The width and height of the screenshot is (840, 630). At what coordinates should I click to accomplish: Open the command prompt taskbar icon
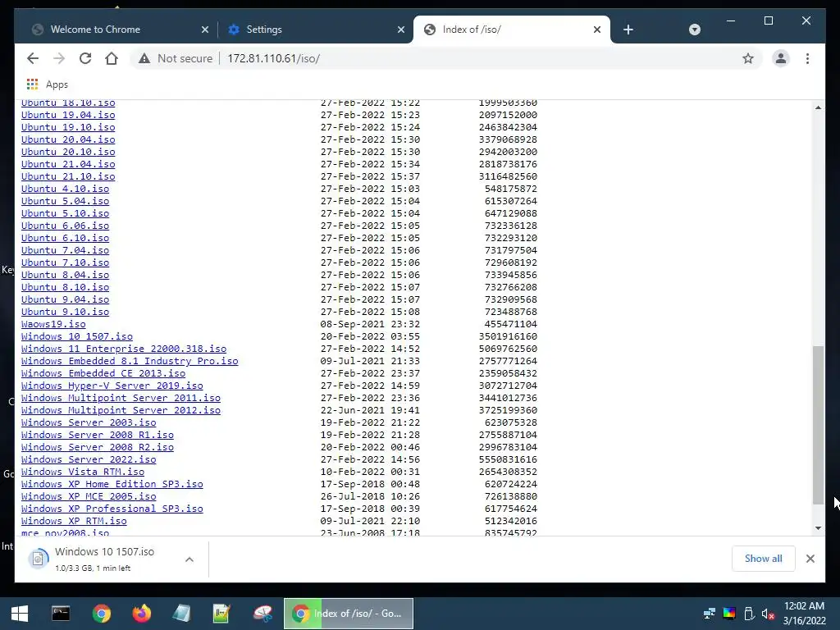(61, 614)
